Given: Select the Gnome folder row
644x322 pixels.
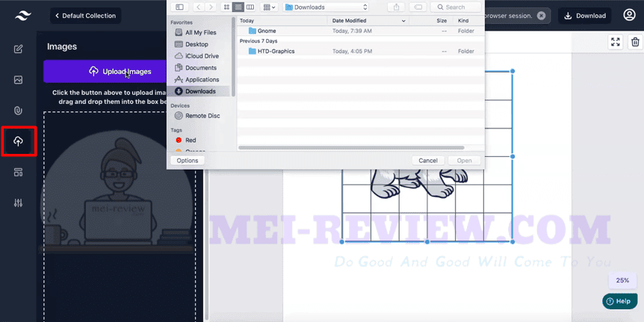Looking at the screenshot, I should tap(361, 31).
